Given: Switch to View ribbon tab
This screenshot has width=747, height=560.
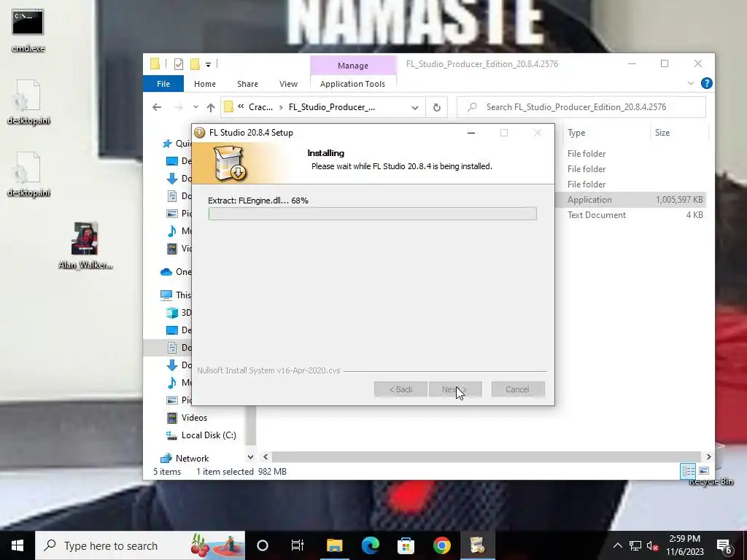Looking at the screenshot, I should 288,84.
